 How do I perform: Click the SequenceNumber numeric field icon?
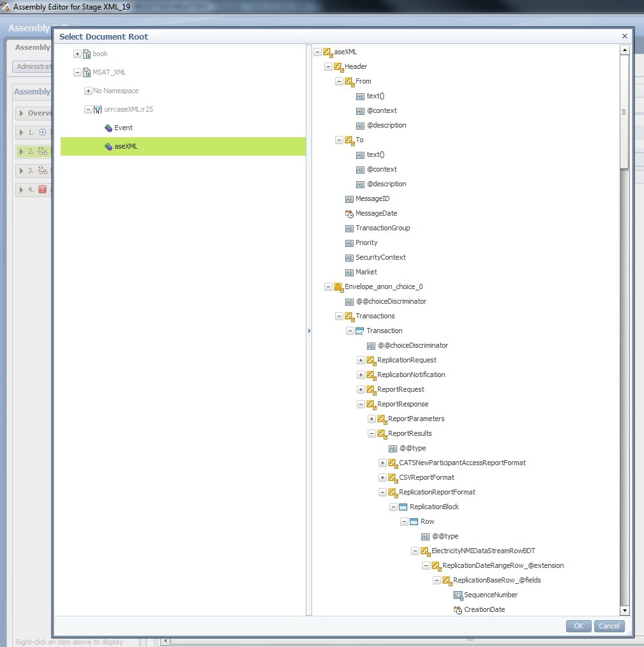(x=458, y=595)
